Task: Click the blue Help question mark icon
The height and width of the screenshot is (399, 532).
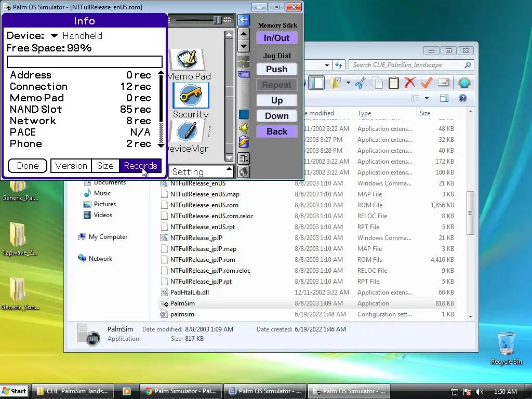Action: [462, 98]
